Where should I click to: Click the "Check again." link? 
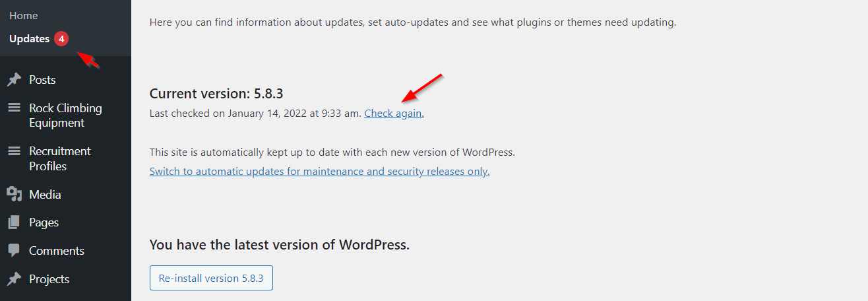point(394,114)
